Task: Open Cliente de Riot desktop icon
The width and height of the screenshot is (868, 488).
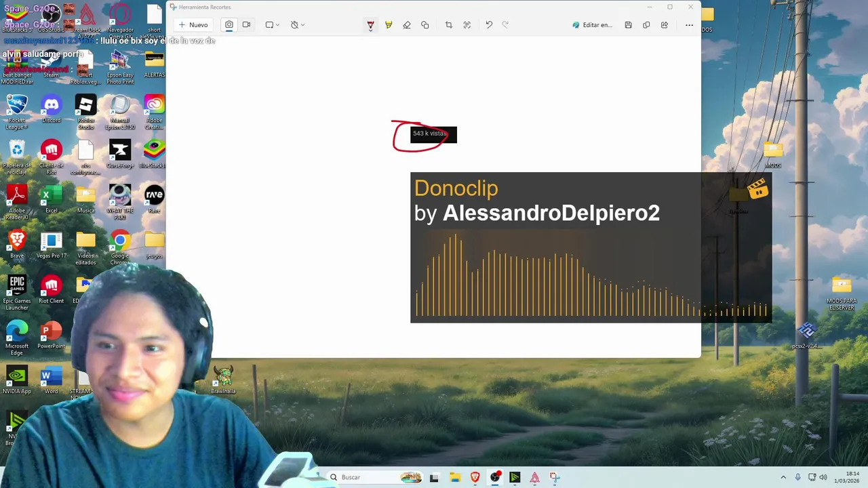Action: (x=52, y=157)
